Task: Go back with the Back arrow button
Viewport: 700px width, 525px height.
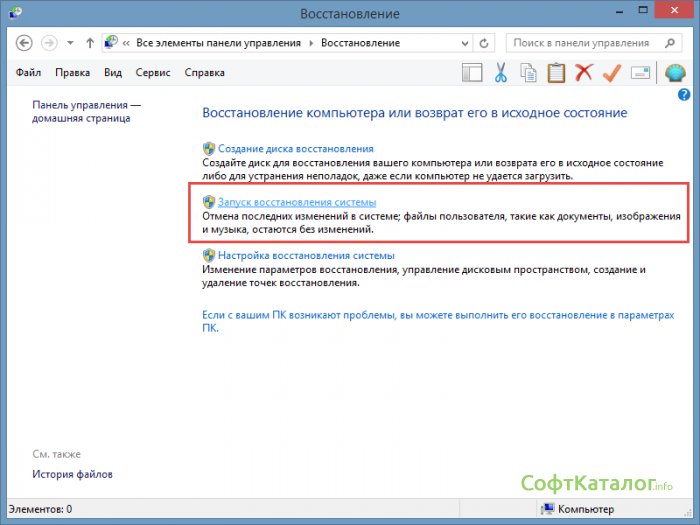Action: [x=24, y=43]
